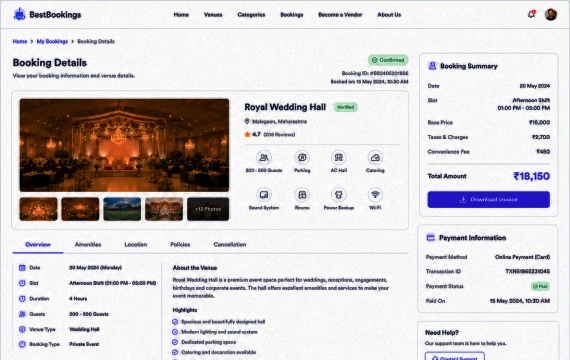Image resolution: width=570 pixels, height=360 pixels.
Task: Click the Confirmed status badge
Action: coord(388,60)
